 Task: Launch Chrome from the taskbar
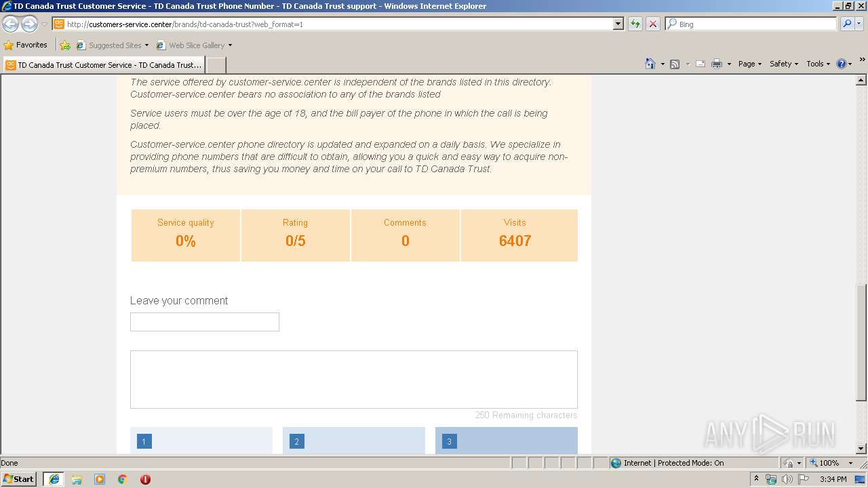click(123, 479)
